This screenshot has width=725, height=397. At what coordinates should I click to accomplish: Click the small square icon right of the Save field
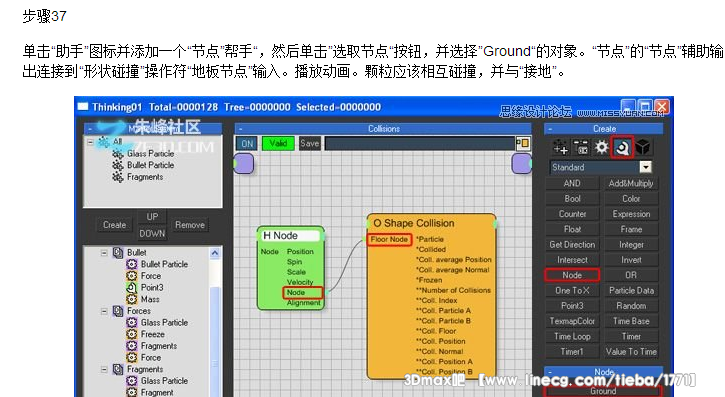pyautogui.click(x=522, y=143)
